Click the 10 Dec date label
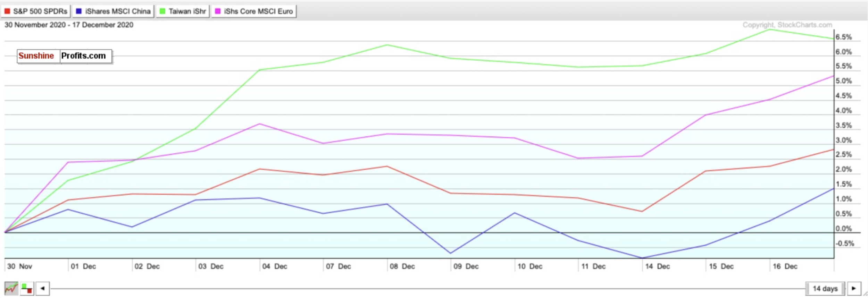The width and height of the screenshot is (868, 298). [x=530, y=266]
